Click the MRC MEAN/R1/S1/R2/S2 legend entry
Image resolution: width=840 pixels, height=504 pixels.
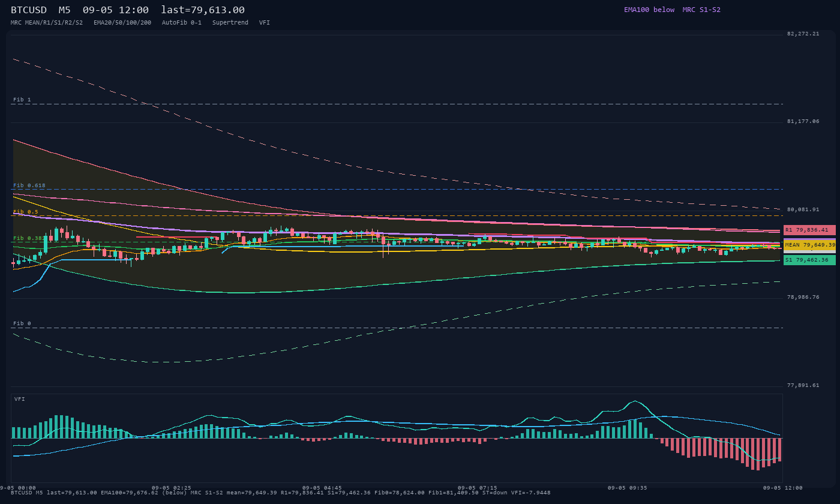(47, 22)
